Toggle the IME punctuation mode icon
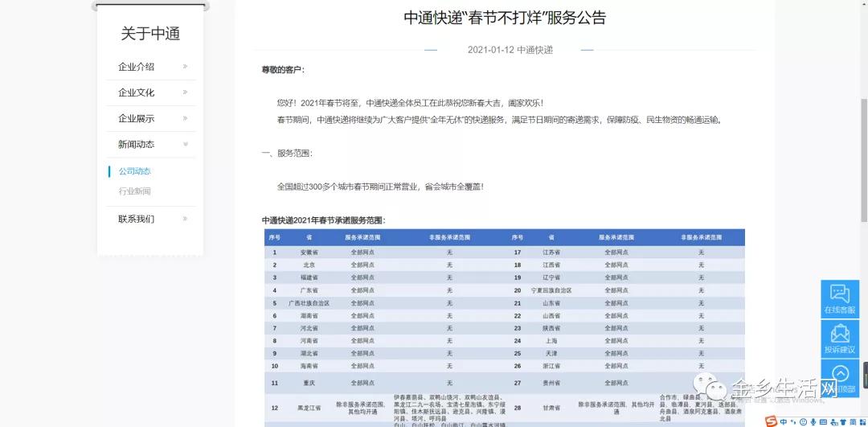Viewport: 868px width, 427px height. click(x=792, y=422)
